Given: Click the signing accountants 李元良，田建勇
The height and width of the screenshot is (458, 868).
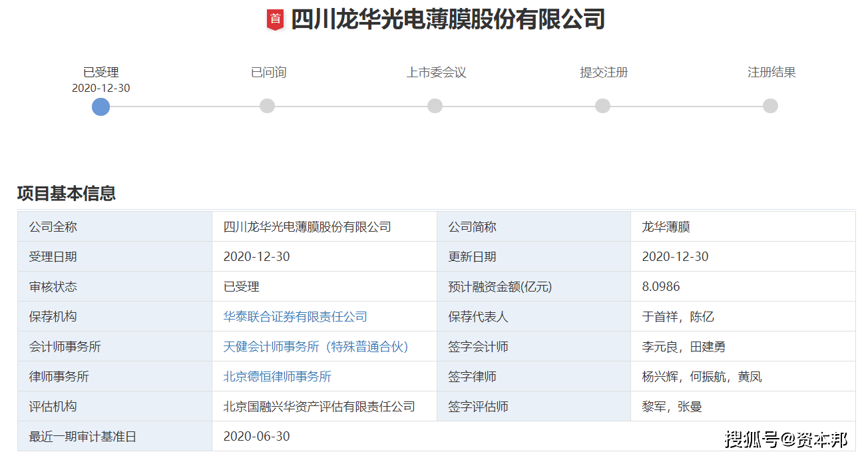Looking at the screenshot, I should coord(684,347).
